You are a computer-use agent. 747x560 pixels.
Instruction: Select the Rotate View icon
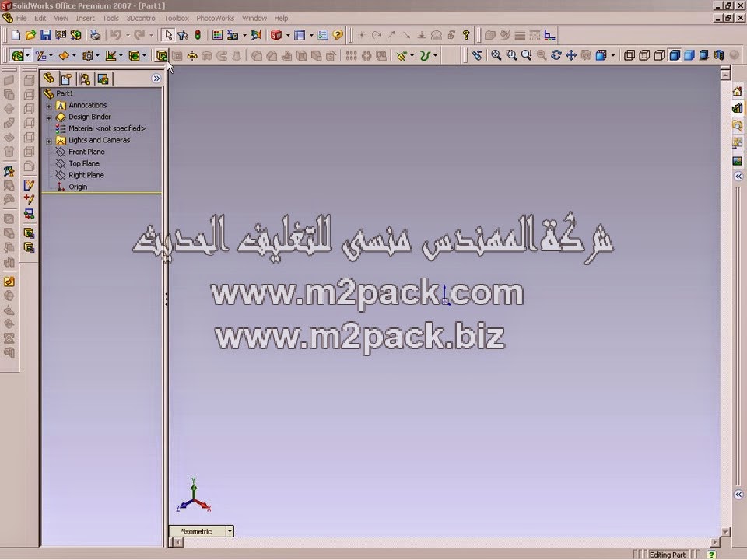[556, 55]
